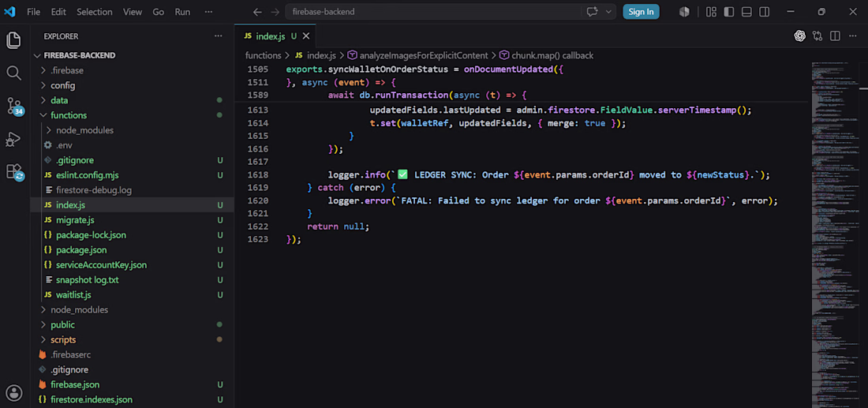Toggle Primary Side Bar layout button
This screenshot has width=868, height=408.
click(x=729, y=12)
